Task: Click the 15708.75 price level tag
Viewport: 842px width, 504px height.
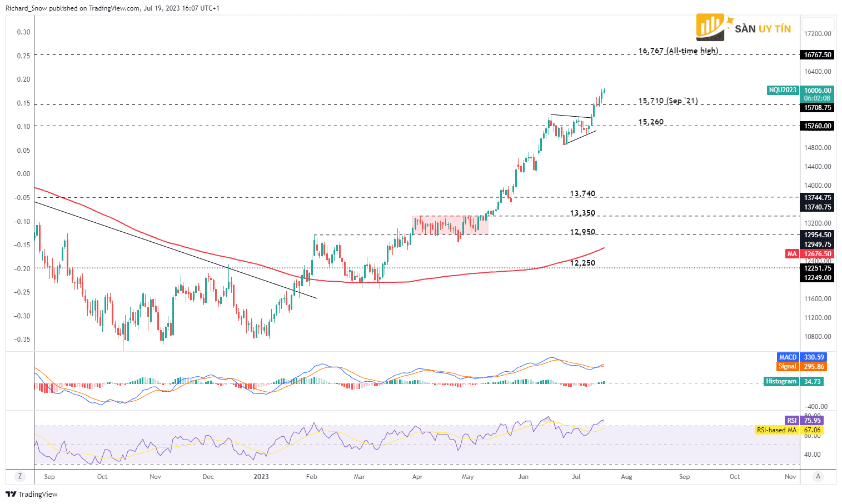Action: (818, 108)
